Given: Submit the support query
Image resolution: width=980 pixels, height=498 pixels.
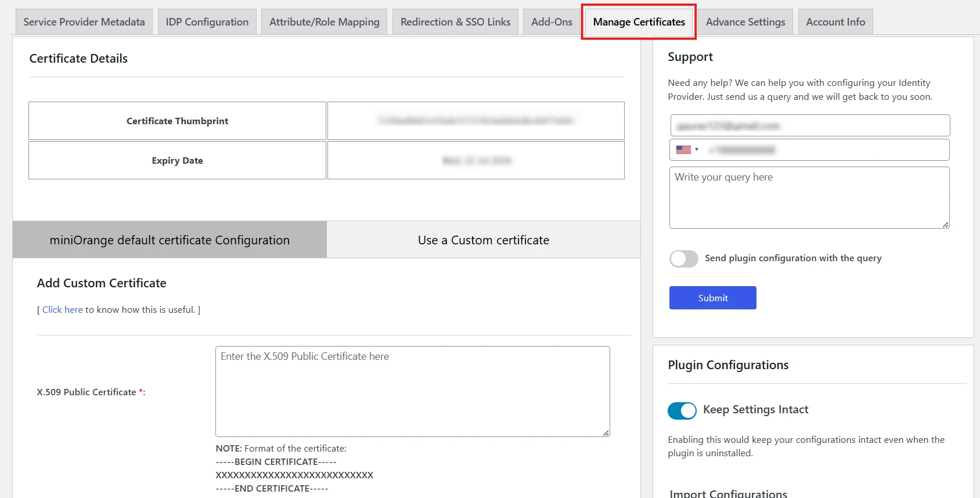Looking at the screenshot, I should (x=713, y=298).
